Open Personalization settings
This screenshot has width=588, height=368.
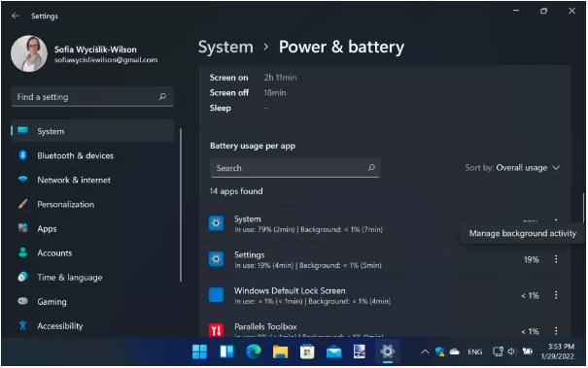92,204
